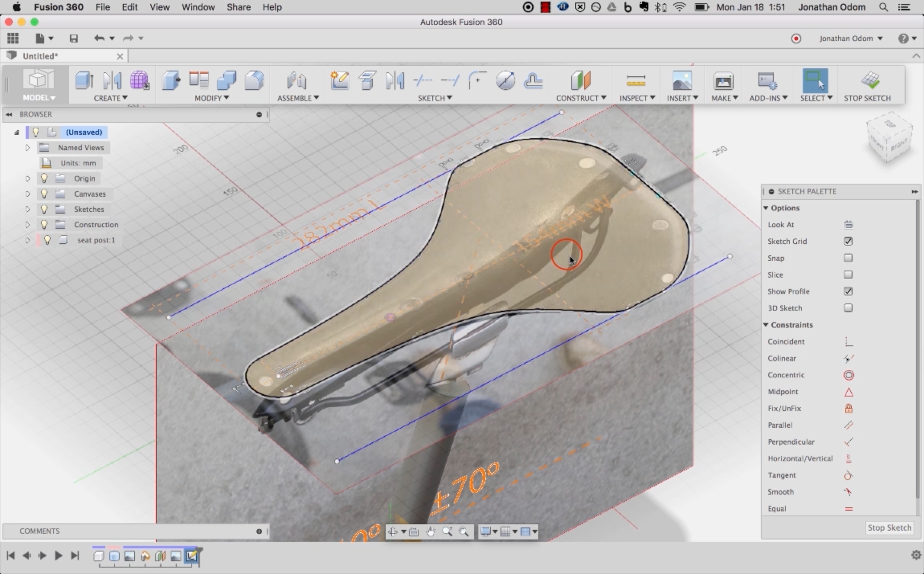The height and width of the screenshot is (574, 924).
Task: Click the Fix/UnFix lock constraint icon
Action: (x=848, y=409)
